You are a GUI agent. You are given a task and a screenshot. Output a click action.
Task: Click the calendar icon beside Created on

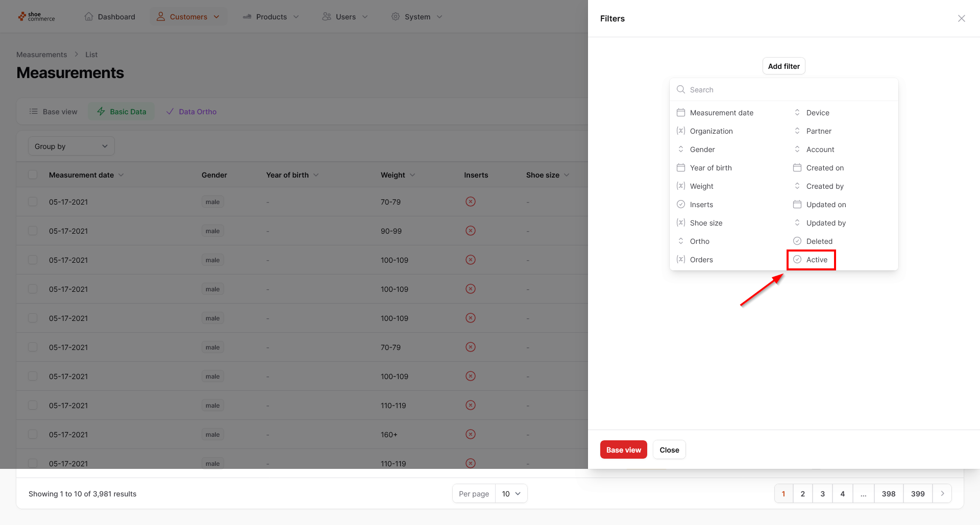point(797,167)
